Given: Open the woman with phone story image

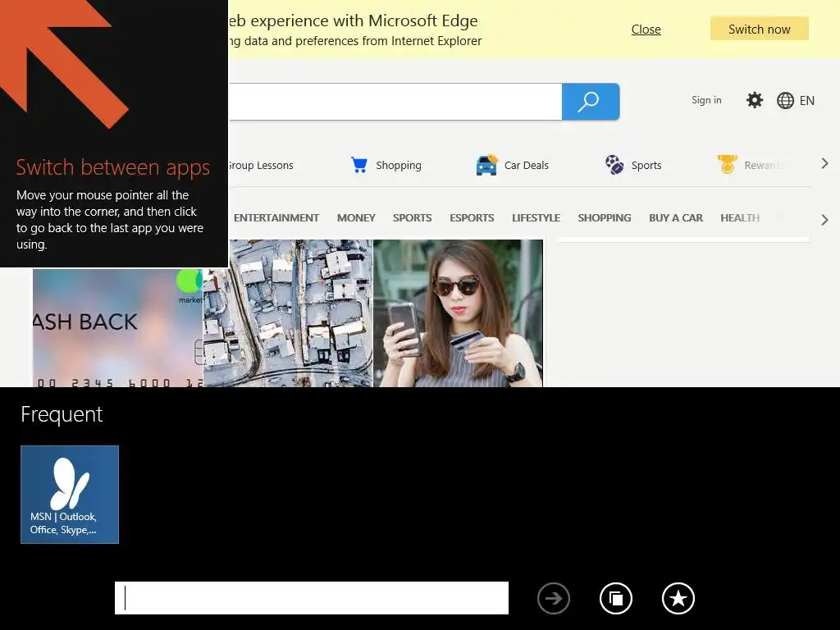Looking at the screenshot, I should click(x=458, y=313).
